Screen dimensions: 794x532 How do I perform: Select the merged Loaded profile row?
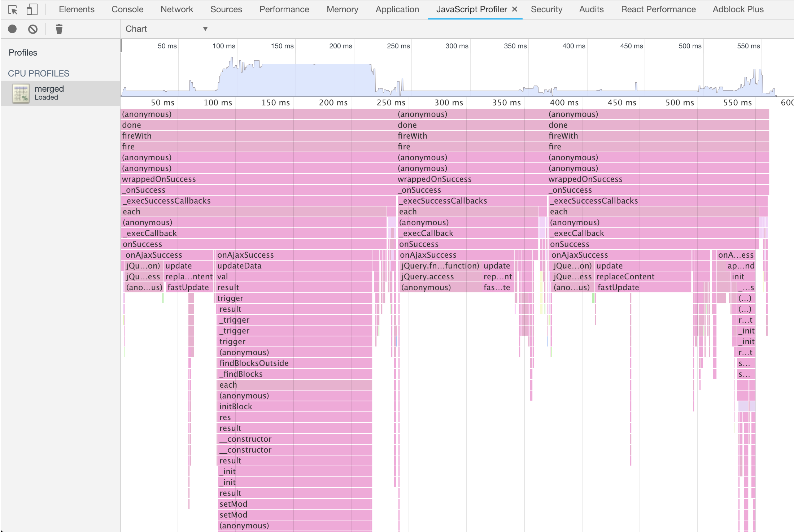60,93
